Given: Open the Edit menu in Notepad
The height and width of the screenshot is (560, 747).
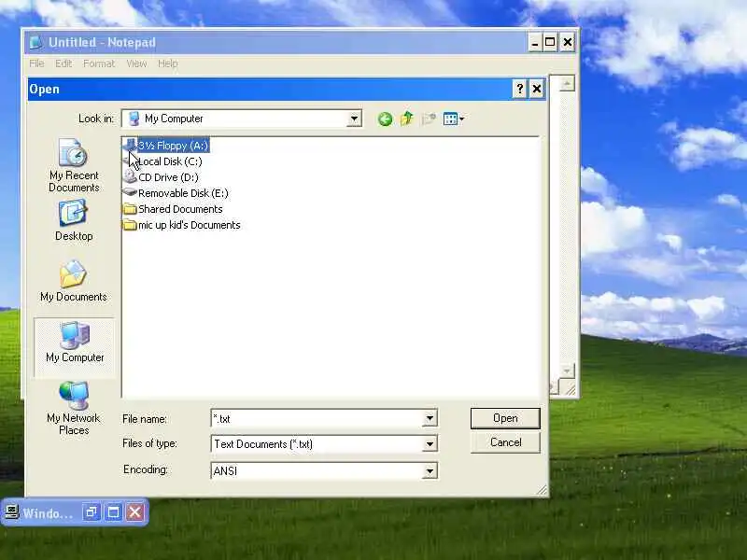Looking at the screenshot, I should 63,63.
